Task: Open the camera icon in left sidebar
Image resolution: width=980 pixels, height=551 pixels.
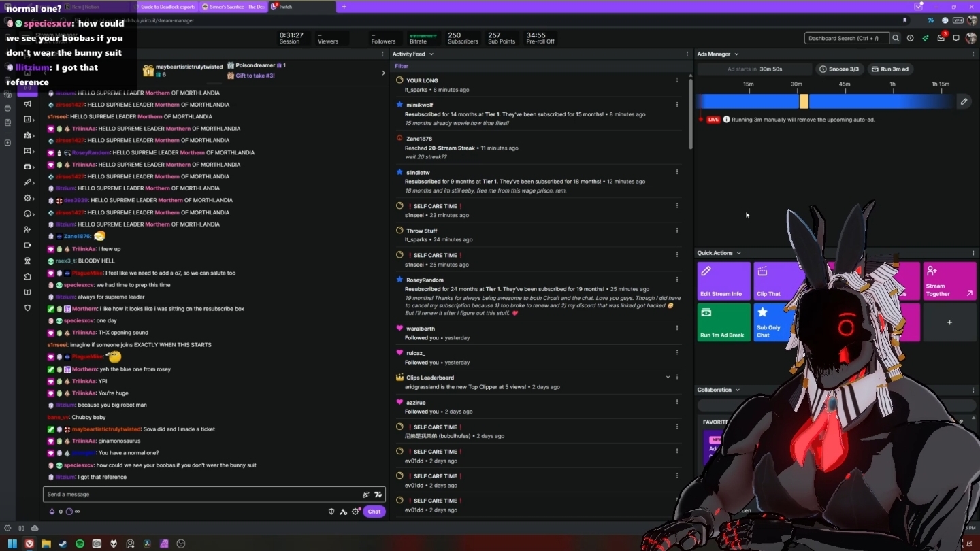Action: [27, 245]
